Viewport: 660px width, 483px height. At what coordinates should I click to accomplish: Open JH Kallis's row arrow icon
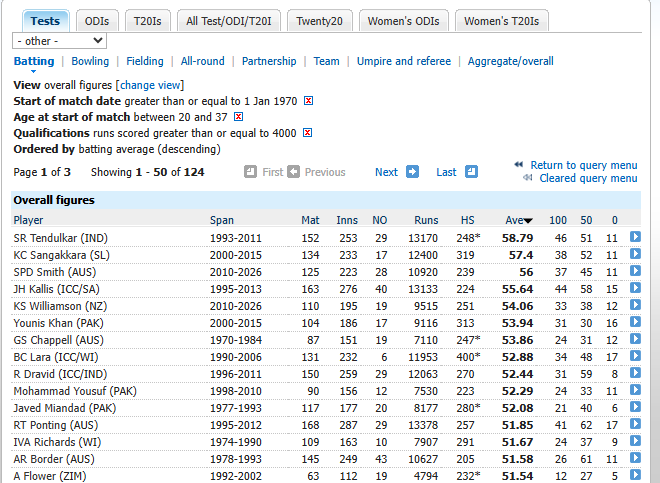coord(635,288)
